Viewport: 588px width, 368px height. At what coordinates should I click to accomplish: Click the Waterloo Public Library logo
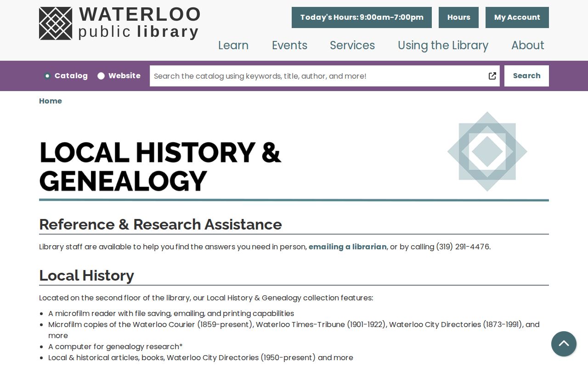coord(119,23)
